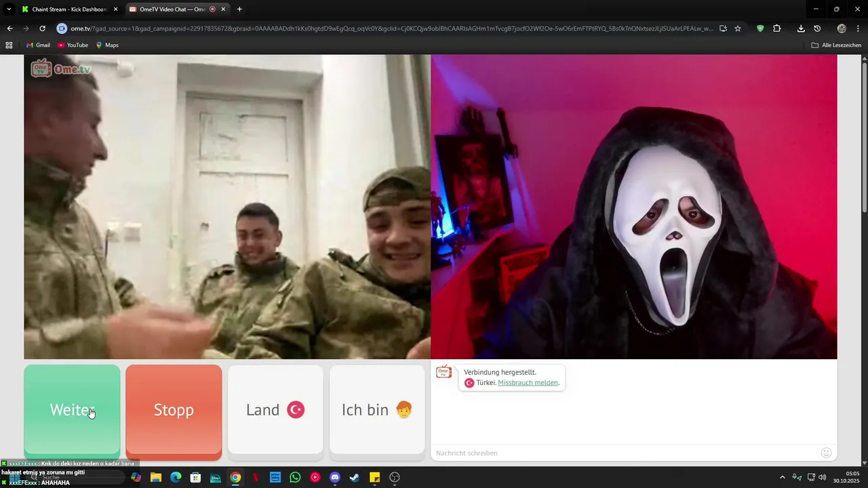
Task: Open Microsoft Copilot from taskbar
Action: (x=136, y=477)
